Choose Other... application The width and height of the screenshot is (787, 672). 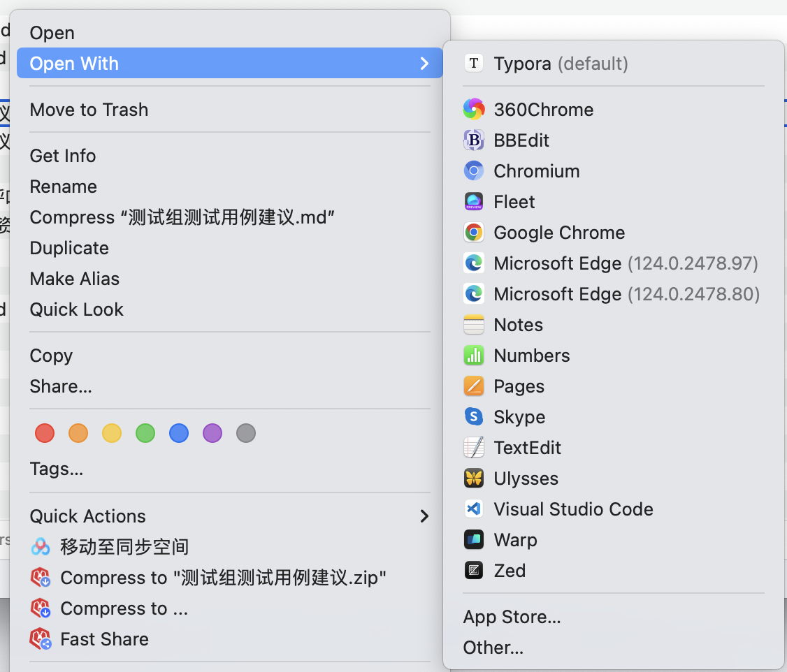tap(493, 648)
